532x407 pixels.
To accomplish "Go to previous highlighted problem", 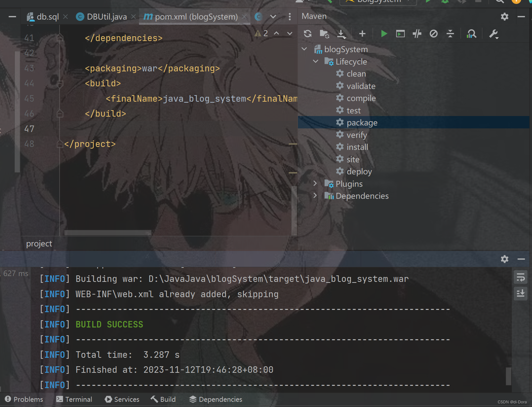I will [276, 34].
